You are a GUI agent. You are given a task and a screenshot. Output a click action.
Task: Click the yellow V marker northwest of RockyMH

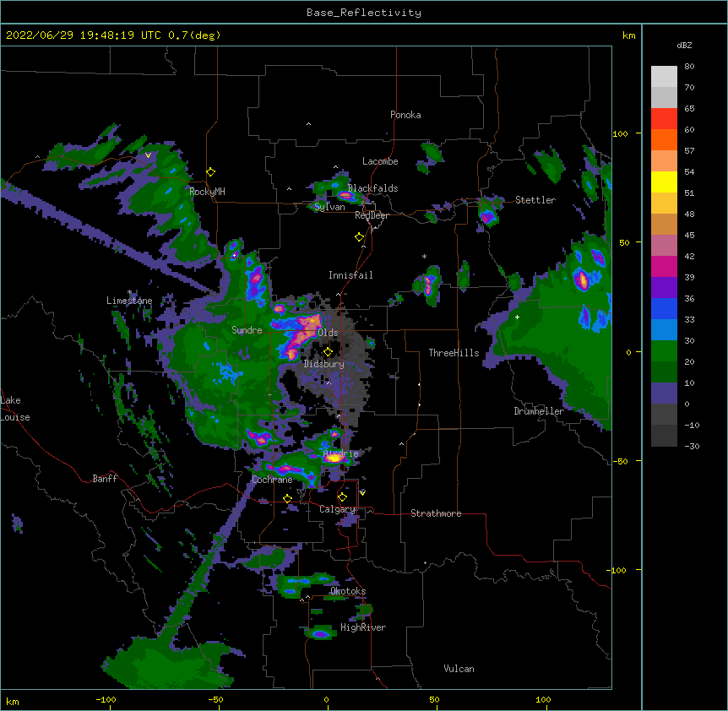tap(148, 155)
